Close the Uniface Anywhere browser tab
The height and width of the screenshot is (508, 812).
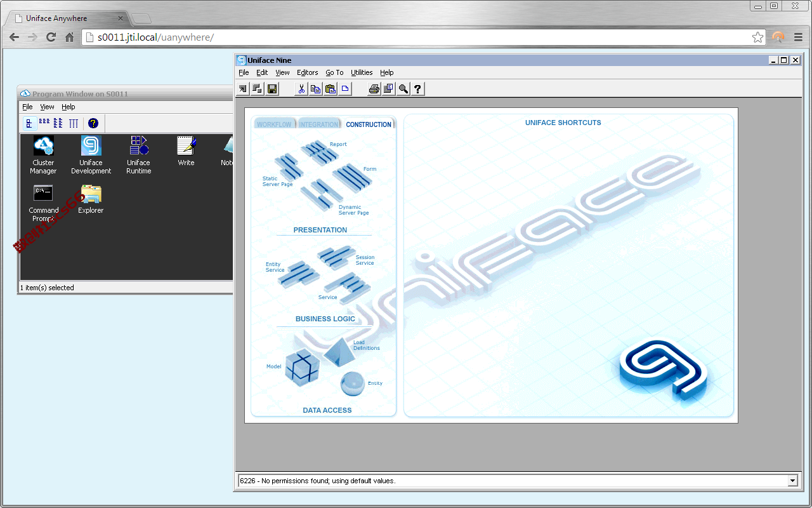tap(121, 18)
